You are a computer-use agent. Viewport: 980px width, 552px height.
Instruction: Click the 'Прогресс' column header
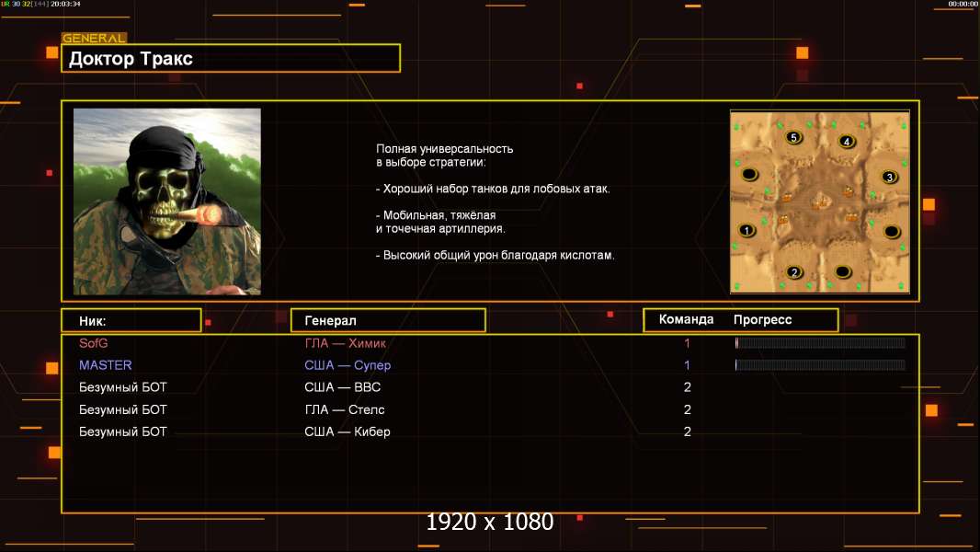pyautogui.click(x=762, y=319)
